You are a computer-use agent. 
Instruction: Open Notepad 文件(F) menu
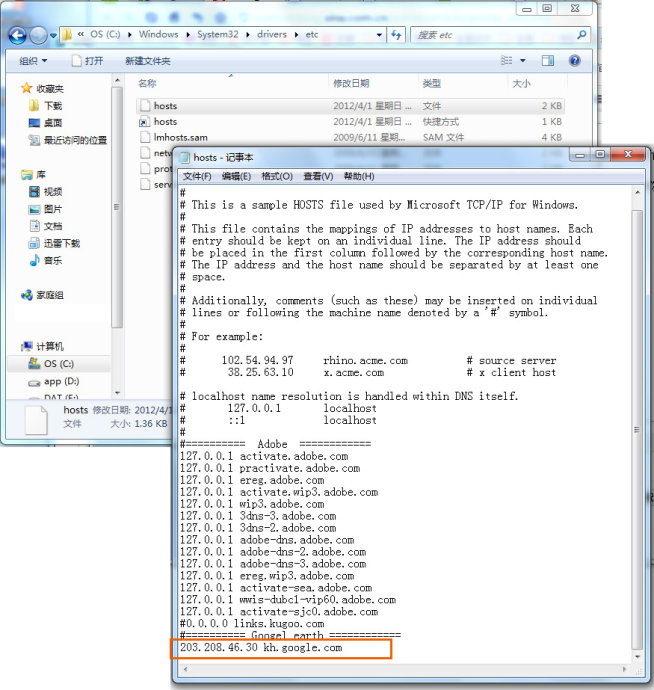coord(197,176)
